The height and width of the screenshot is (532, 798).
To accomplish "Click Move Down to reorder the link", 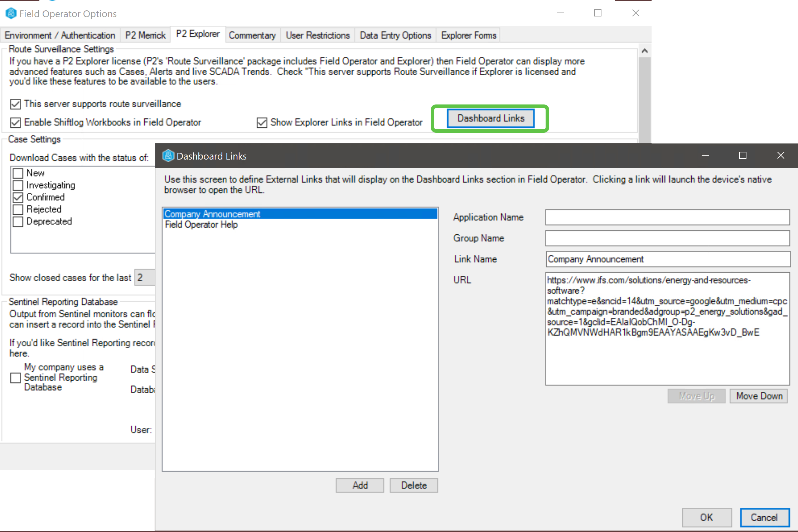I will pyautogui.click(x=759, y=396).
